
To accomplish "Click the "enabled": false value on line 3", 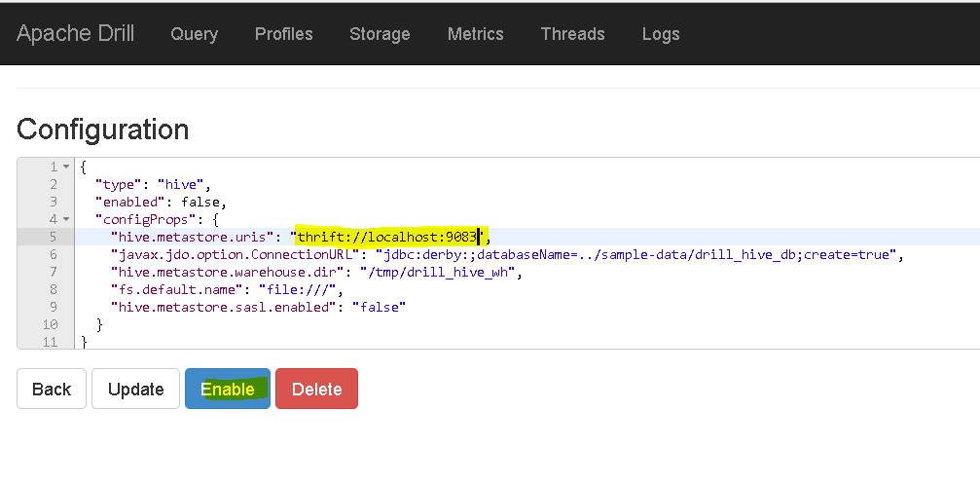I will pos(202,202).
